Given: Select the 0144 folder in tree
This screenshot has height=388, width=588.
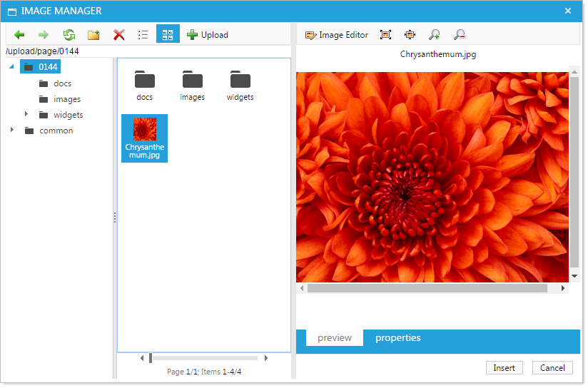Looking at the screenshot, I should [x=40, y=67].
